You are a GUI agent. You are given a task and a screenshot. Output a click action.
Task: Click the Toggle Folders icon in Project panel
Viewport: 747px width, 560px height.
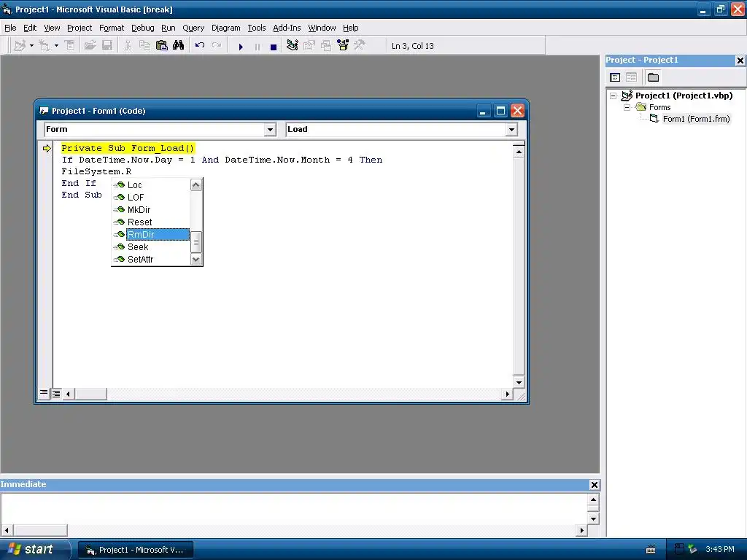click(653, 77)
